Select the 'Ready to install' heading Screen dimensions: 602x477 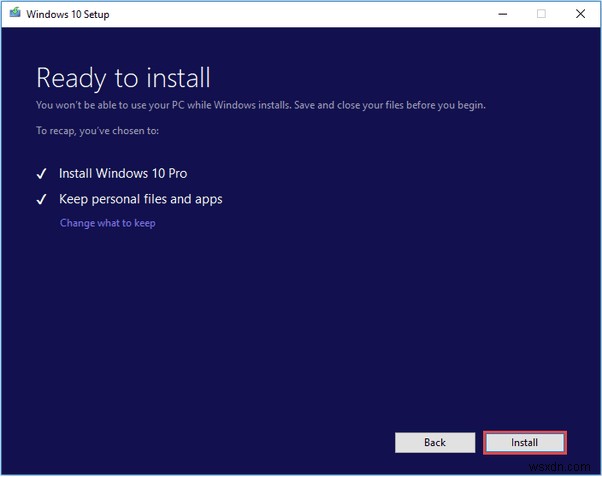click(x=123, y=78)
